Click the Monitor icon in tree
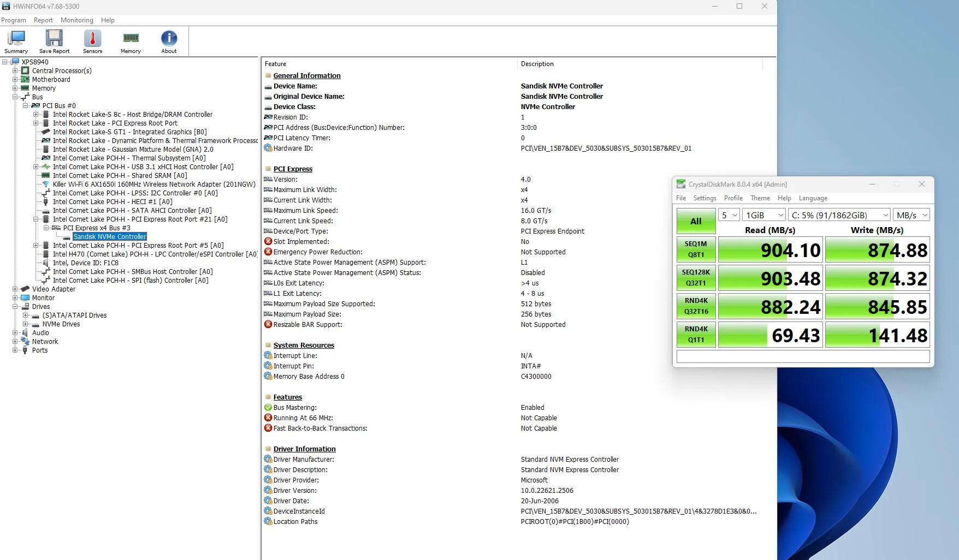 pyautogui.click(x=25, y=298)
